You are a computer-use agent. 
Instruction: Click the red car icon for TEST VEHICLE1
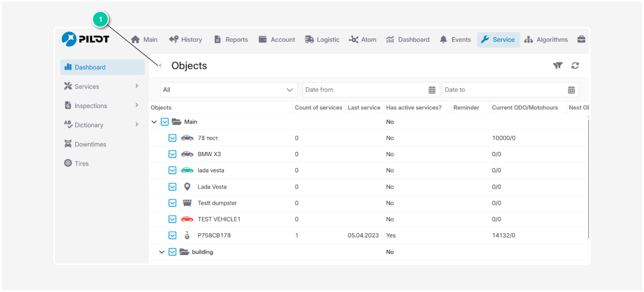point(187,219)
